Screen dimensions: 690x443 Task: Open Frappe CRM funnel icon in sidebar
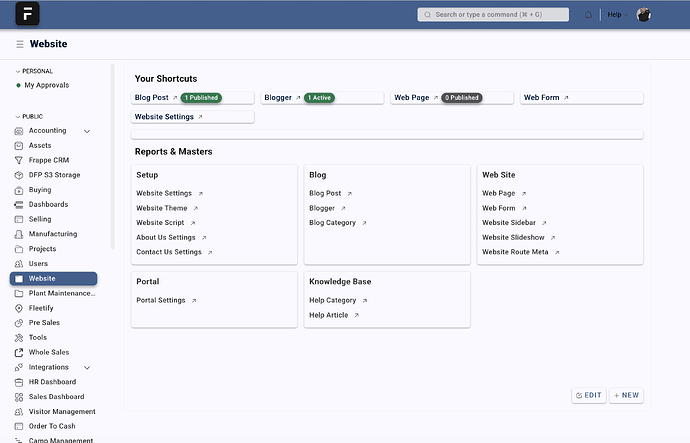[18, 160]
